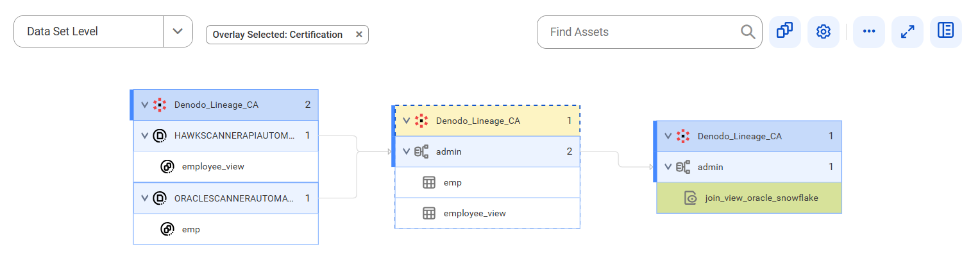Click the Overlay Selected: Certification label
Screen dimensions: 980x267
point(278,35)
